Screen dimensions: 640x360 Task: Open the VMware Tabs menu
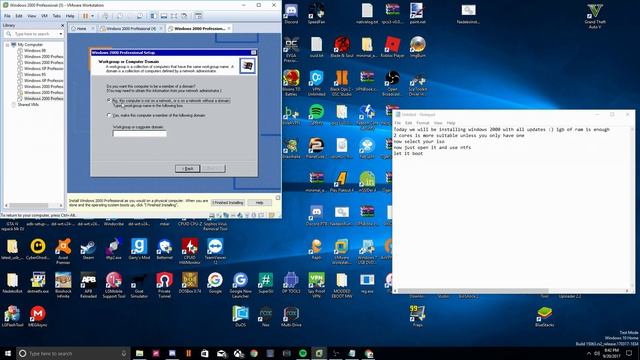[x=56, y=16]
